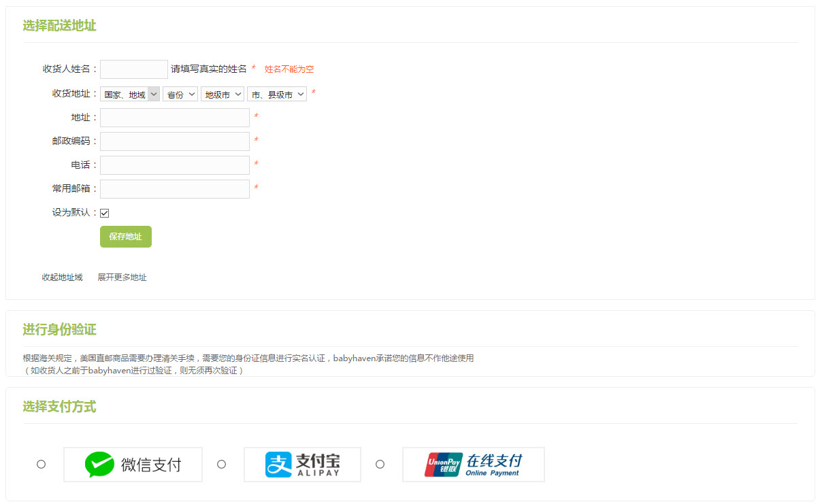The height and width of the screenshot is (504, 820).
Task: Open the 省份 dropdown
Action: [x=180, y=95]
